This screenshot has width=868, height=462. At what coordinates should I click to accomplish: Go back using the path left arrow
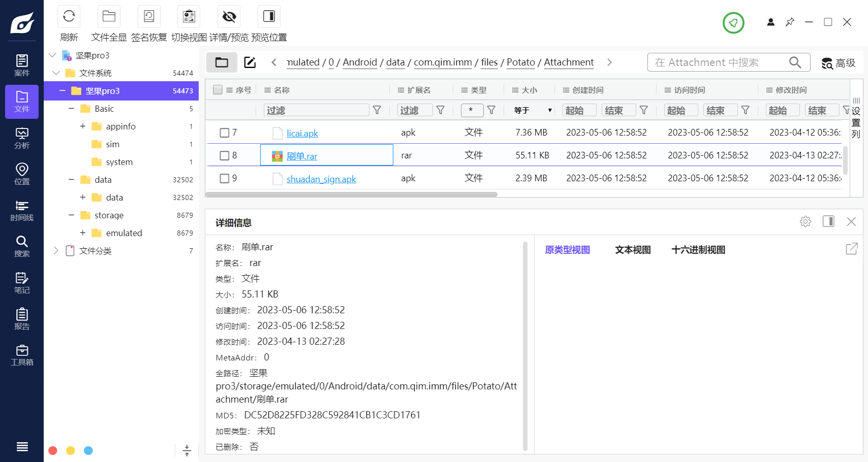tap(274, 62)
